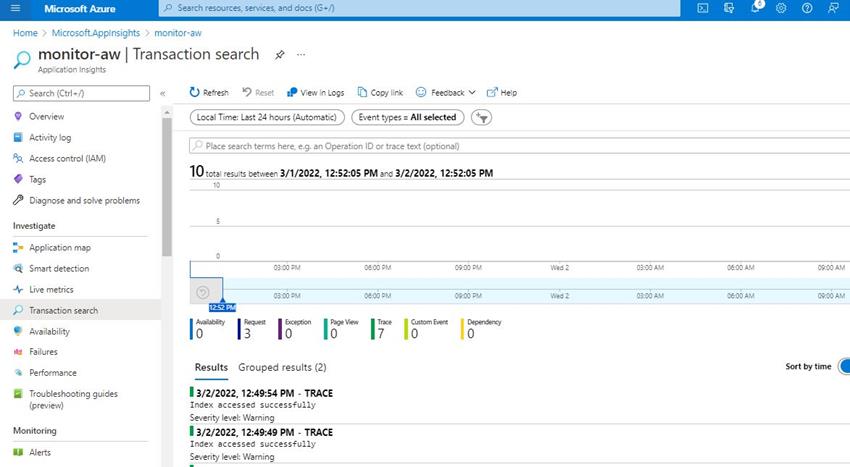The image size is (850, 467).
Task: Open Tags in the left menu
Action: click(37, 180)
